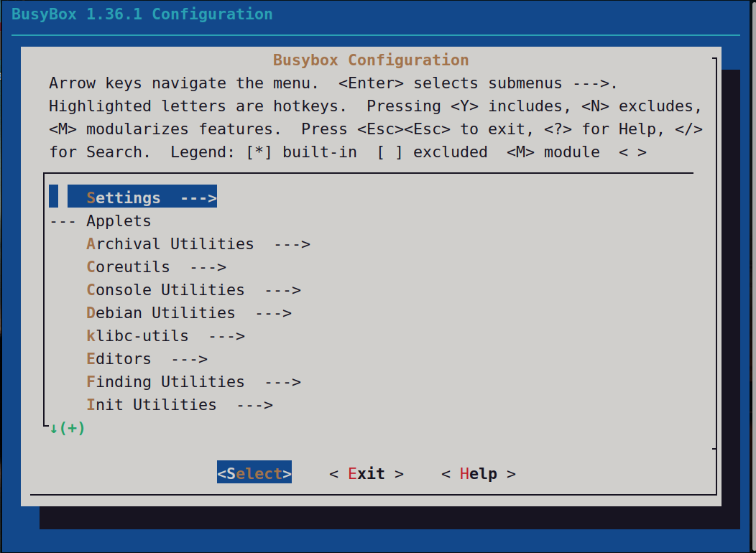The width and height of the screenshot is (756, 553).
Task: Click the Busybox Configuration dialog title
Action: [371, 60]
